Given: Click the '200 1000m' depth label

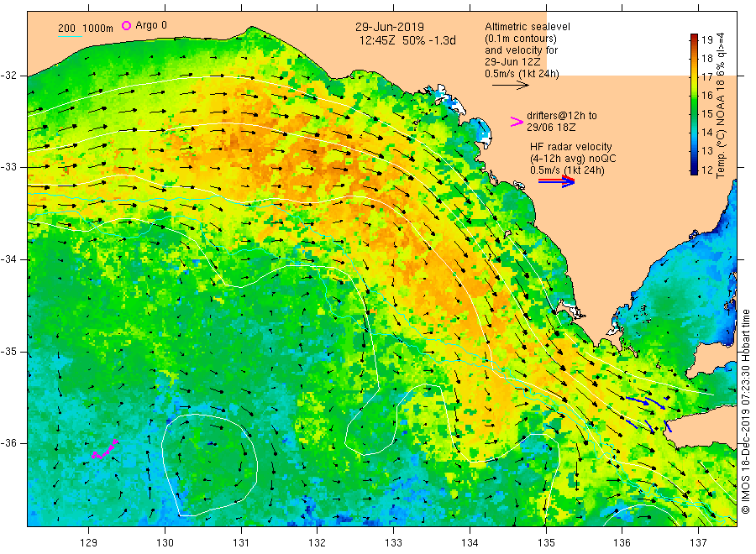Looking at the screenshot, I should click(x=86, y=29).
